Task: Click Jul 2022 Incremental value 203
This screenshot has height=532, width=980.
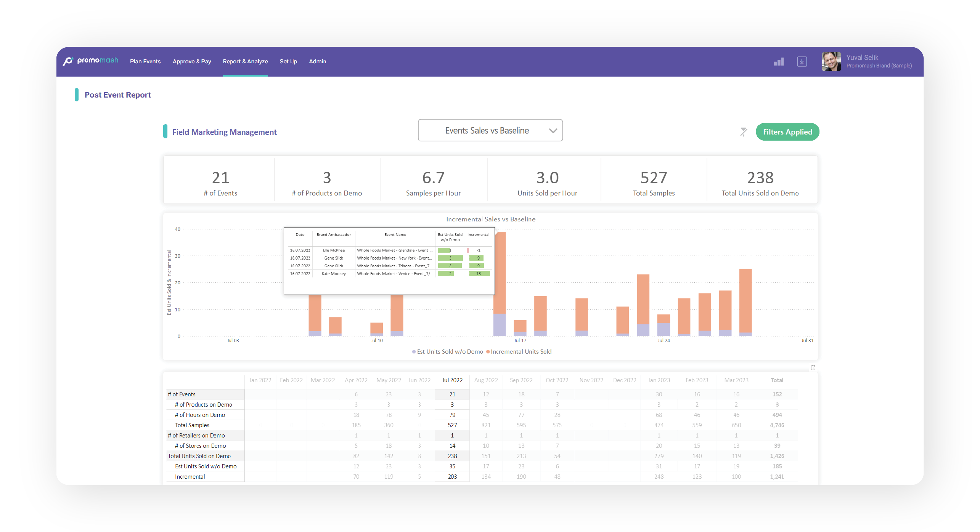Action: point(452,477)
